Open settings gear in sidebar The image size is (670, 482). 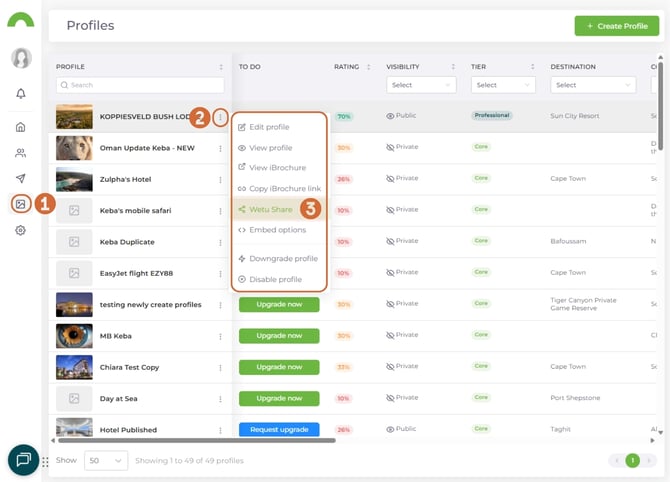(x=20, y=230)
